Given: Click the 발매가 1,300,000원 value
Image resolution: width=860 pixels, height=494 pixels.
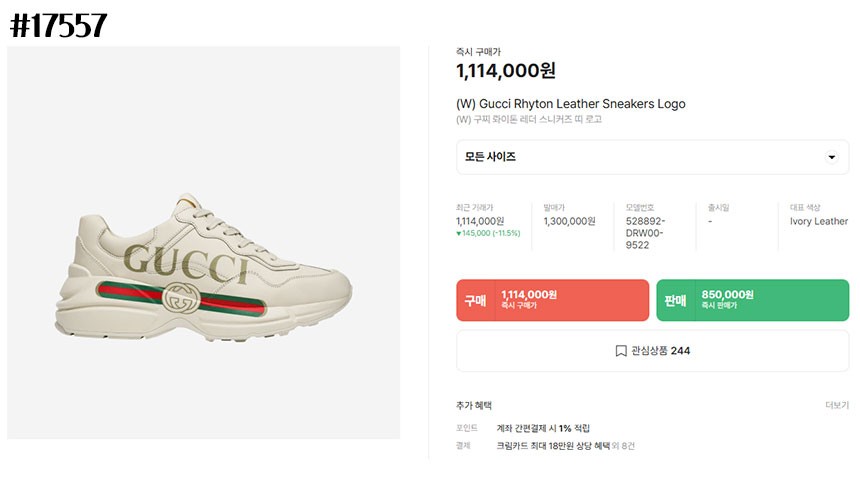Looking at the screenshot, I should [569, 222].
